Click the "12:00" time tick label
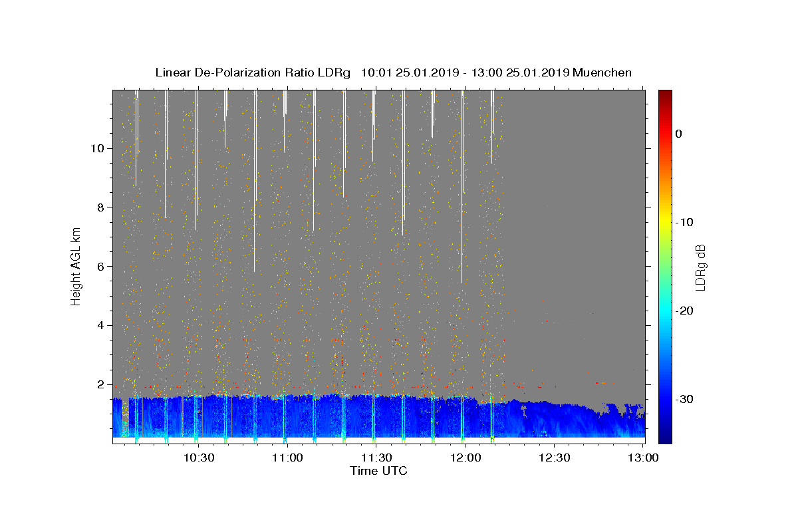This screenshot has height=532, width=798. click(465, 458)
